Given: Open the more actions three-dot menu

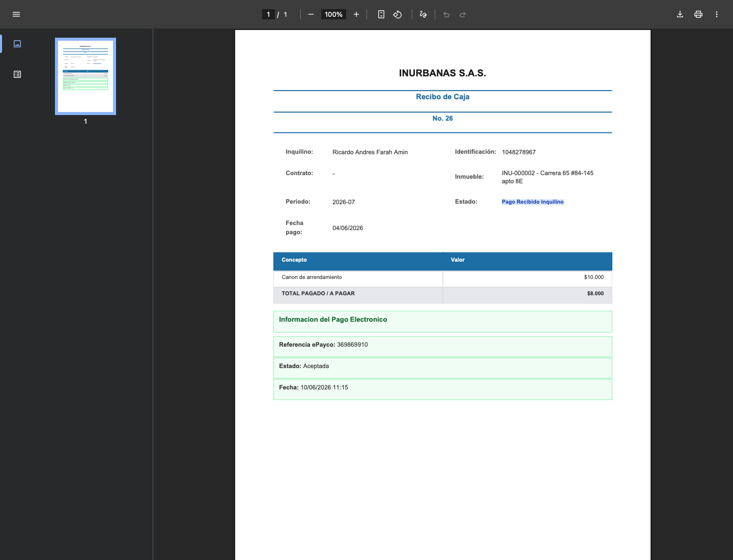Looking at the screenshot, I should click(717, 14).
